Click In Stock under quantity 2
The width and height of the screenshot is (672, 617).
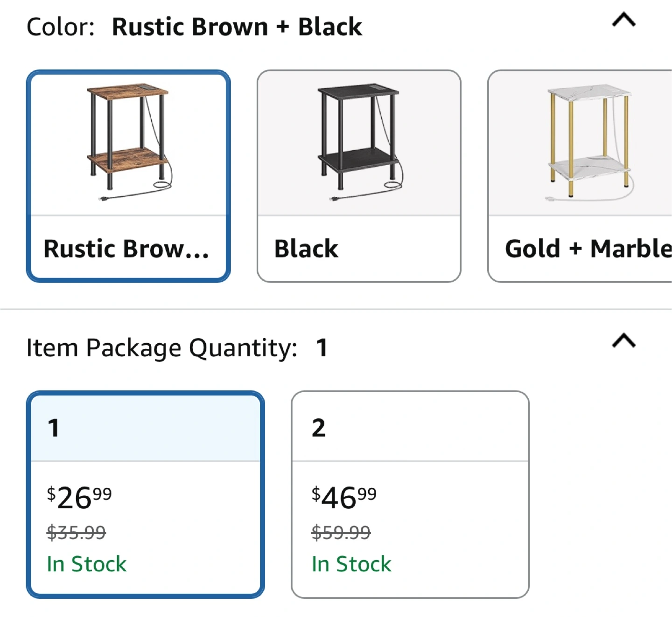pos(351,564)
